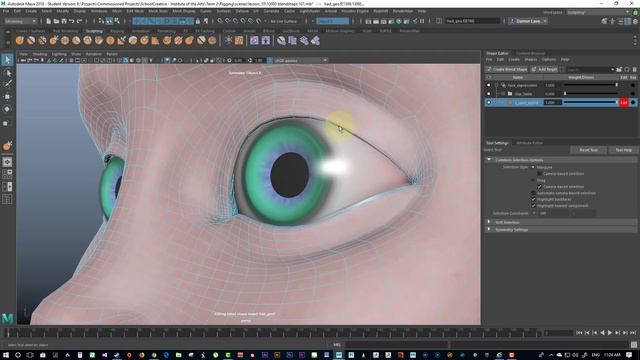Click the Tool Help button
Screen dimensions: 640x360
[623, 150]
